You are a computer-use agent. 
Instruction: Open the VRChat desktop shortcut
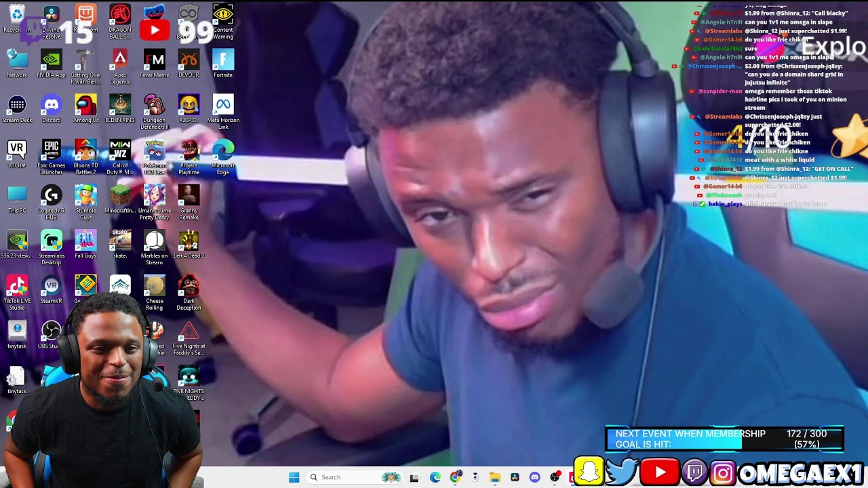(x=17, y=155)
